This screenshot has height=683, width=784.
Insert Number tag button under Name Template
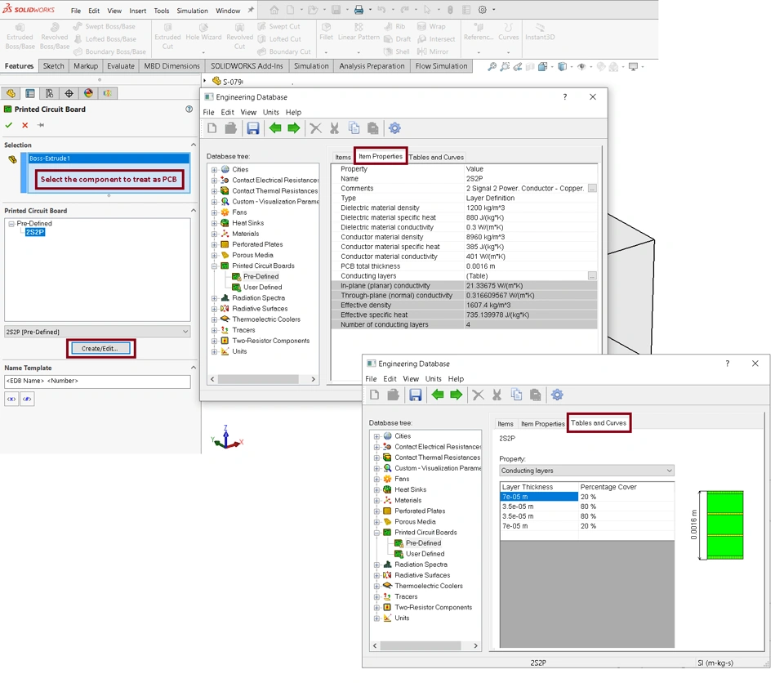[28, 399]
